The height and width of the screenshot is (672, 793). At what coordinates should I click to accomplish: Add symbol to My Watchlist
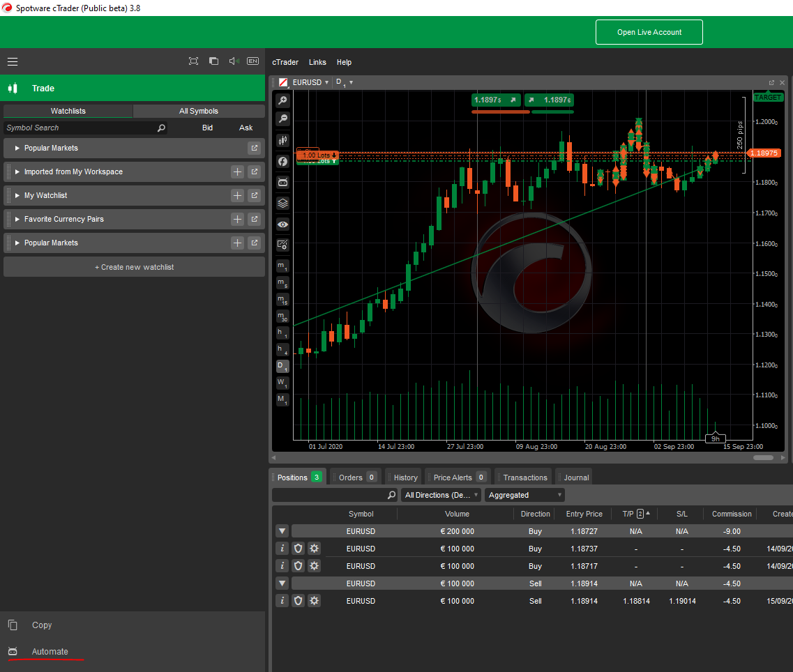[237, 196]
